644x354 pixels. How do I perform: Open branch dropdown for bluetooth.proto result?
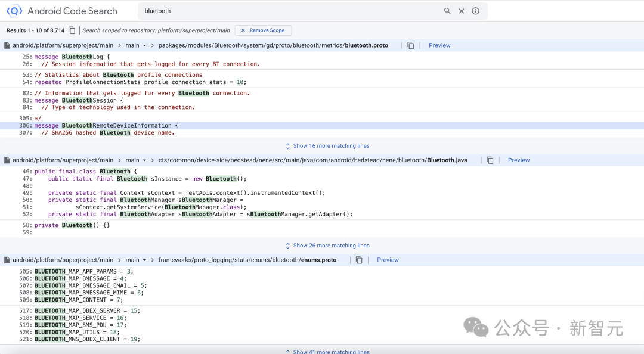coord(136,45)
